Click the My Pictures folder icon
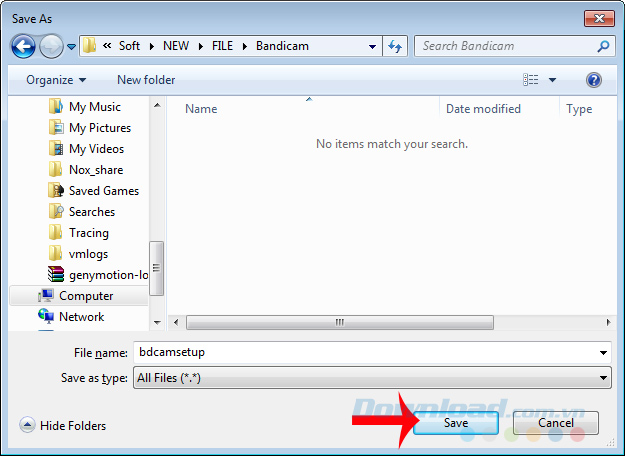Screen dimensions: 625x456 pos(56,127)
